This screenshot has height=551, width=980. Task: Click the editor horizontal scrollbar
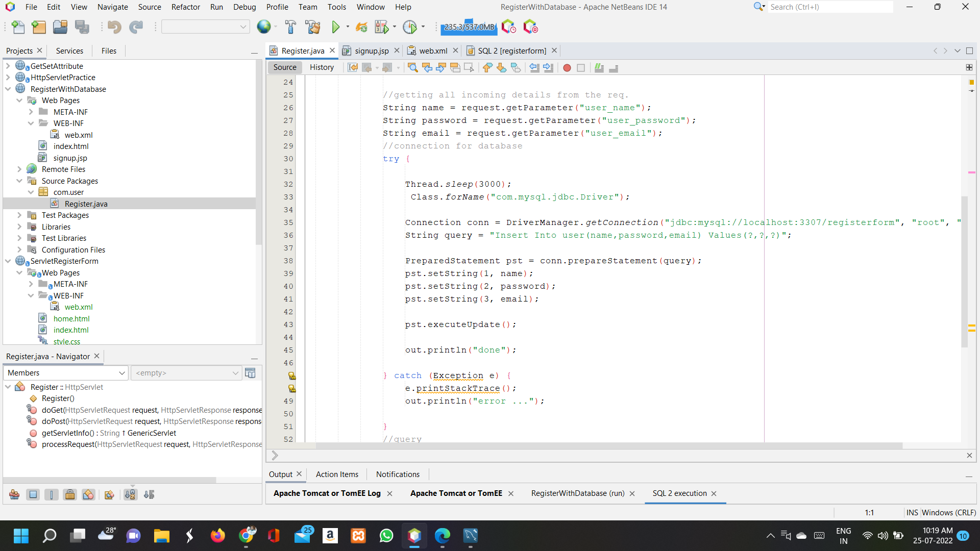click(x=608, y=446)
